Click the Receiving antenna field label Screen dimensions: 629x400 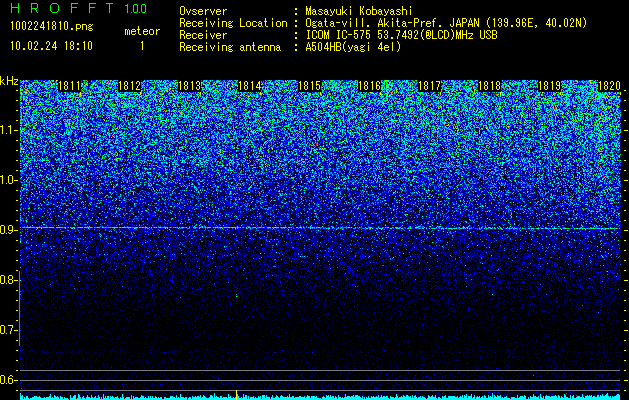(230, 47)
